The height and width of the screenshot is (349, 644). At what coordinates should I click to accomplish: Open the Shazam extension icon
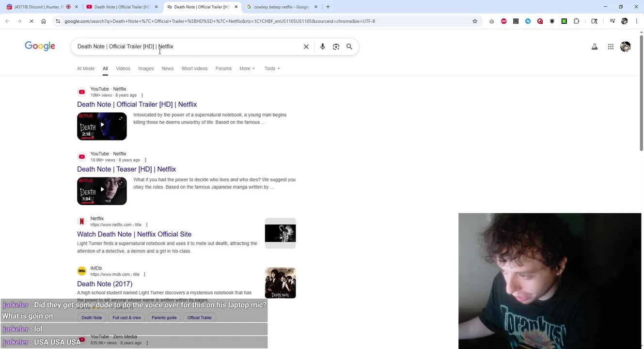click(528, 21)
